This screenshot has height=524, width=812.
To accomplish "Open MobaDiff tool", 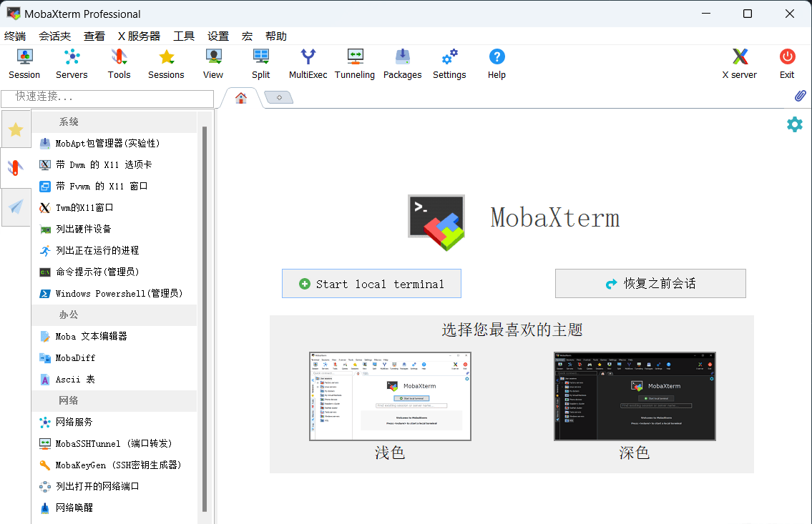I will (x=114, y=358).
